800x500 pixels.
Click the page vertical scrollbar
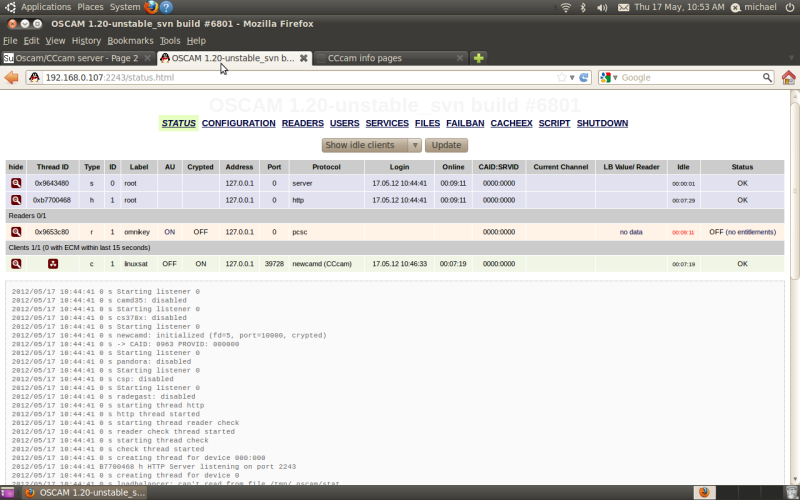[794, 190]
